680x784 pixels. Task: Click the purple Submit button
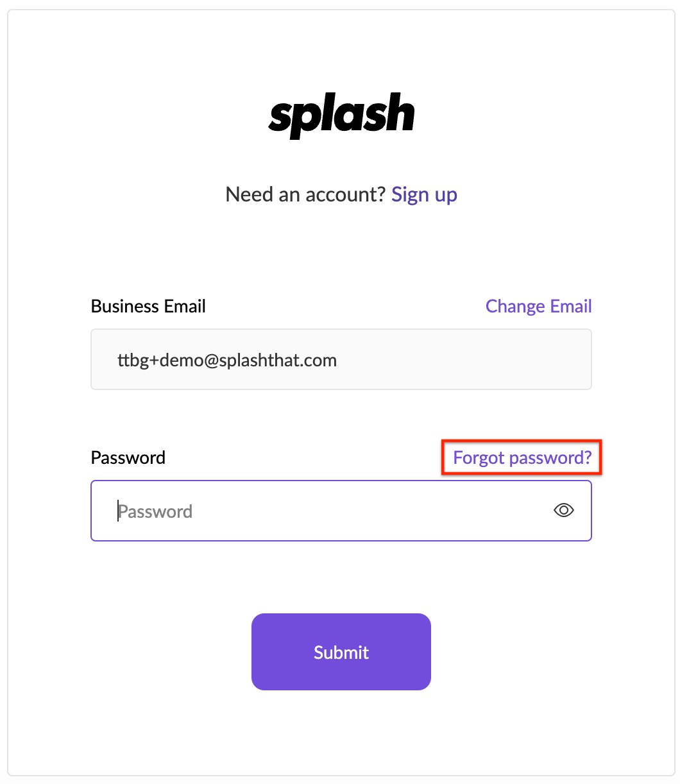341,652
